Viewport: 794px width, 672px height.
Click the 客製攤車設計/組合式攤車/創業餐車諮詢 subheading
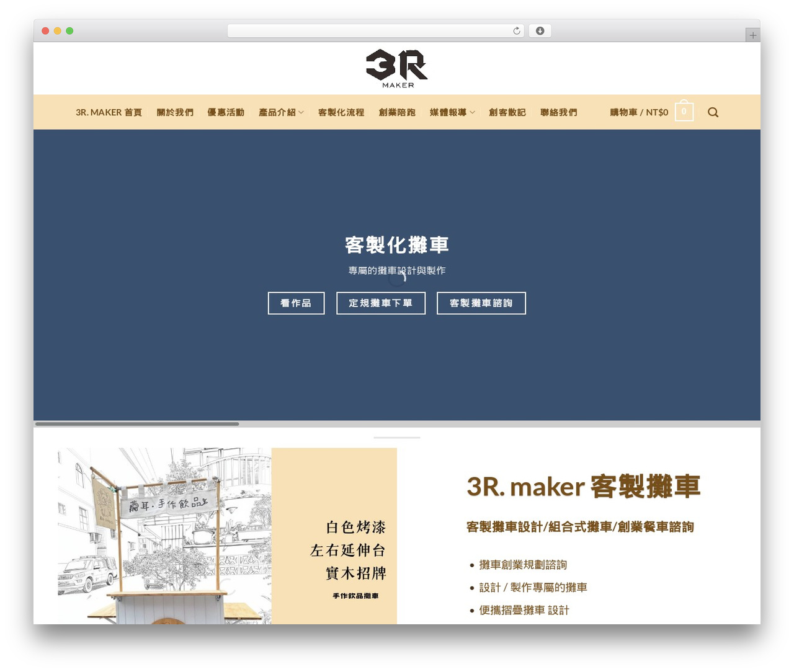tap(580, 527)
